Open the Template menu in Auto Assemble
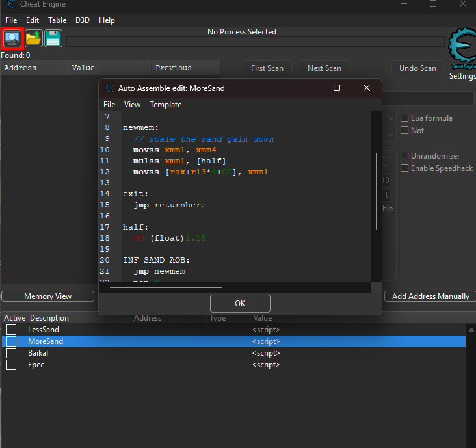 point(165,105)
